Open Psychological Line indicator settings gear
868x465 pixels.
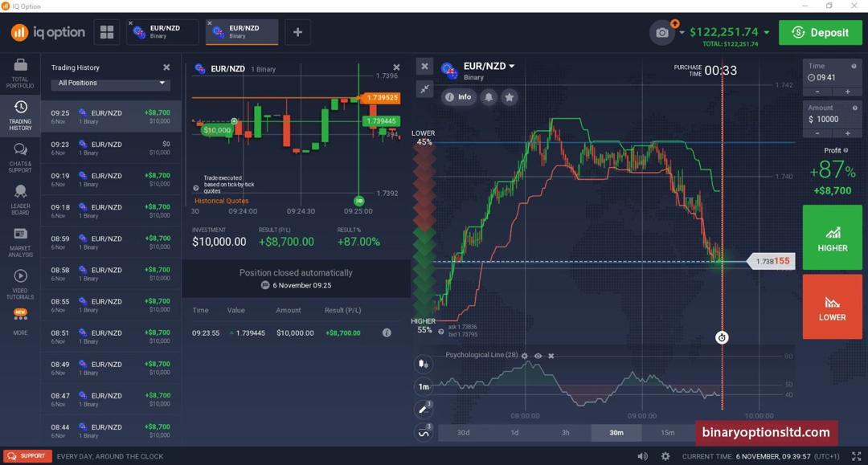(x=524, y=356)
